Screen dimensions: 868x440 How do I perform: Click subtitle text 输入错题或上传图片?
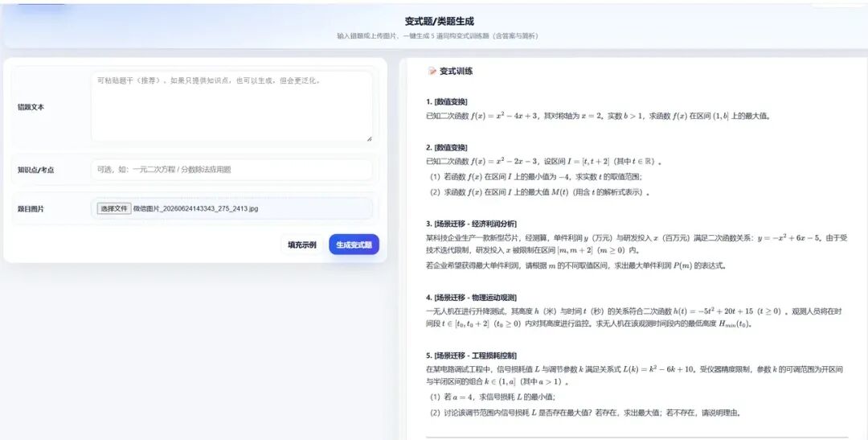tap(367, 36)
